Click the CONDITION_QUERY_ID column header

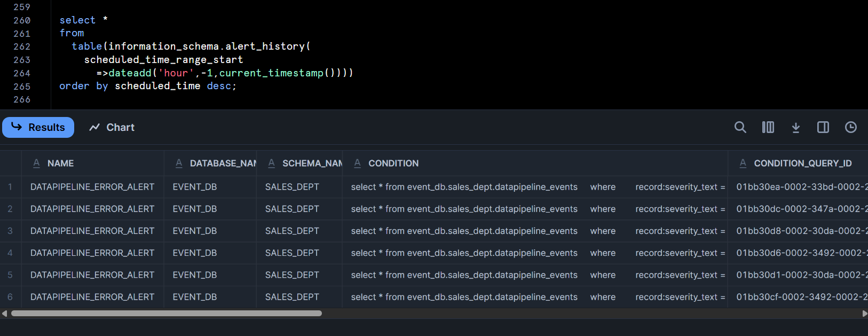click(x=798, y=163)
